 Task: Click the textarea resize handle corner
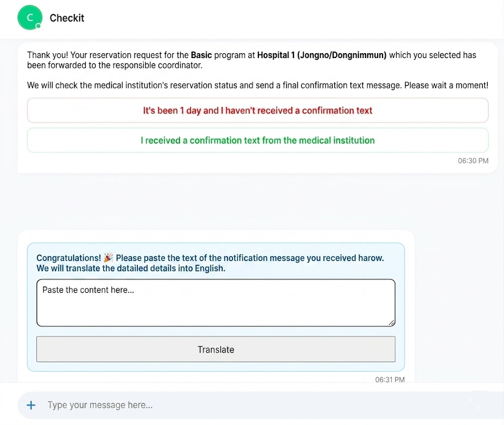click(x=391, y=323)
